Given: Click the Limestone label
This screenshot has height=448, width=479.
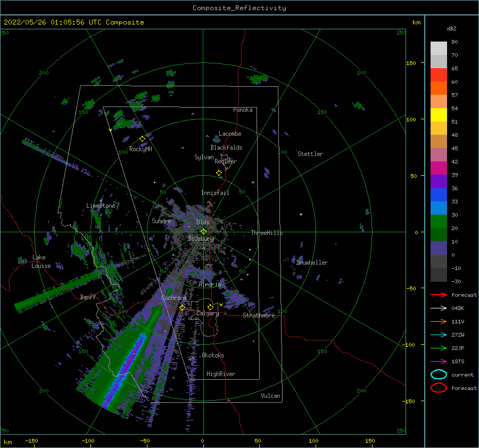Looking at the screenshot, I should 101,206.
